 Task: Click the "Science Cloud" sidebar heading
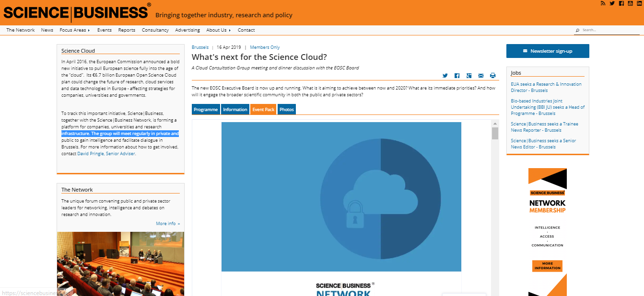pos(78,51)
